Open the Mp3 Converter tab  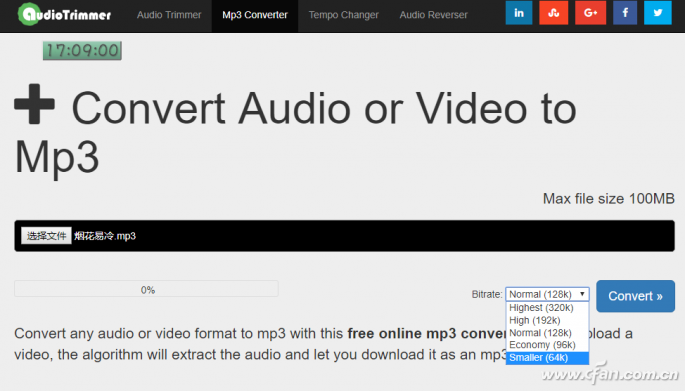(255, 15)
